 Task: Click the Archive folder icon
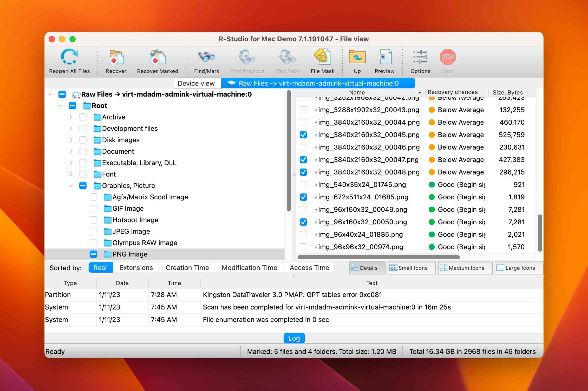click(97, 117)
